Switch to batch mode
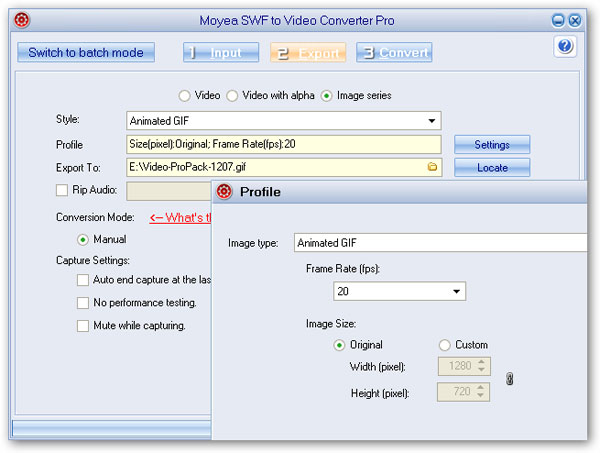600x453 pixels. pos(86,52)
